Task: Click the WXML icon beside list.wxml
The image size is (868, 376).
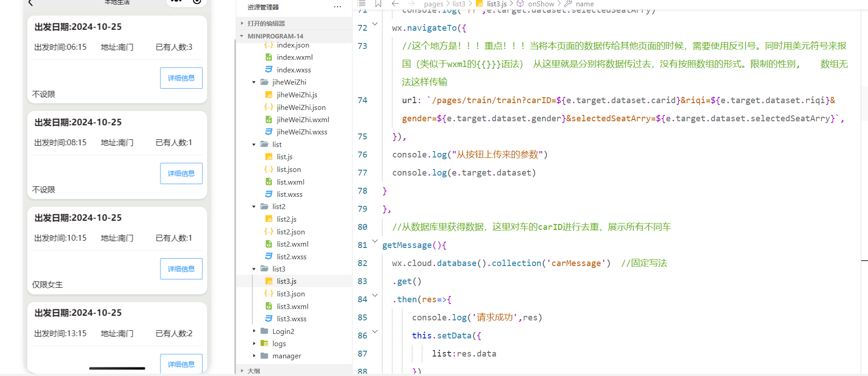Action: [x=269, y=182]
